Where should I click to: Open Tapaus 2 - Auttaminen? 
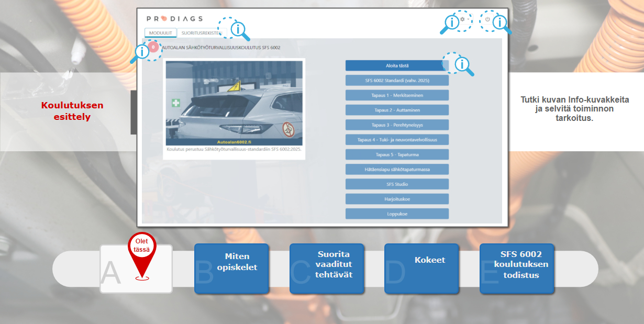397,110
